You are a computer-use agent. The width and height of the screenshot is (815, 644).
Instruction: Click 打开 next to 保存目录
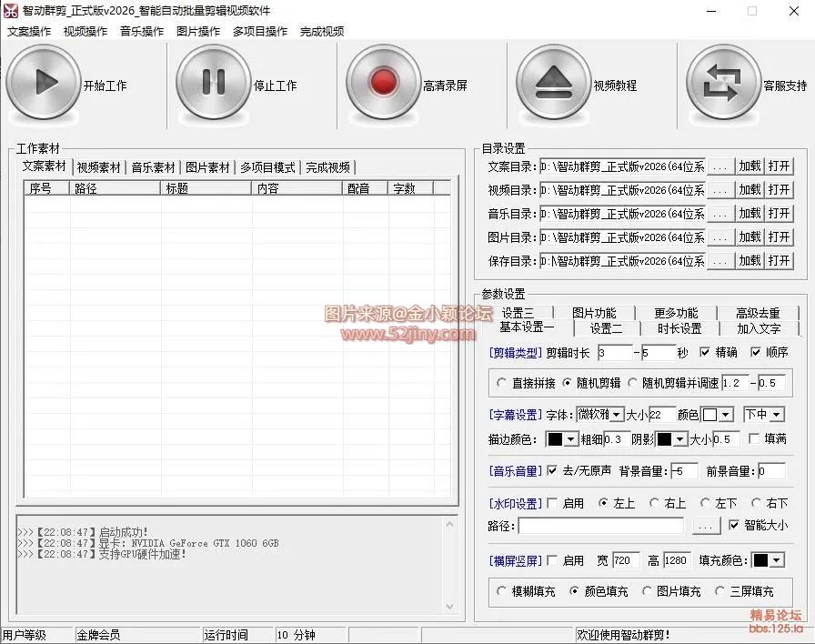[779, 261]
